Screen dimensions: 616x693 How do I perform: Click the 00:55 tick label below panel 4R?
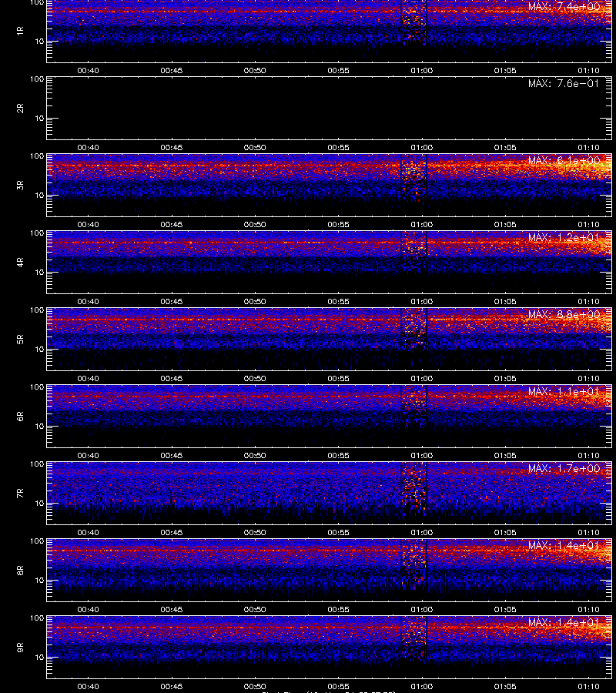pos(339,301)
